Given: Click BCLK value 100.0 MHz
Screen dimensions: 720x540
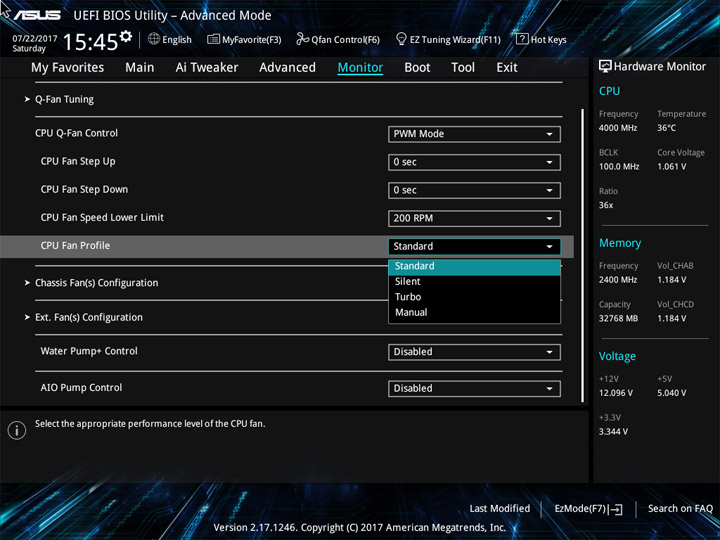Looking at the screenshot, I should click(x=619, y=167).
